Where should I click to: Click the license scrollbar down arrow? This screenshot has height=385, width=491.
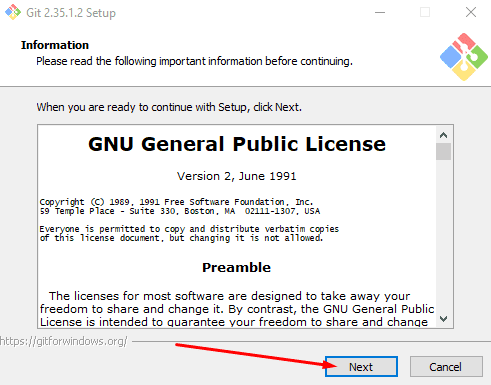tap(443, 319)
